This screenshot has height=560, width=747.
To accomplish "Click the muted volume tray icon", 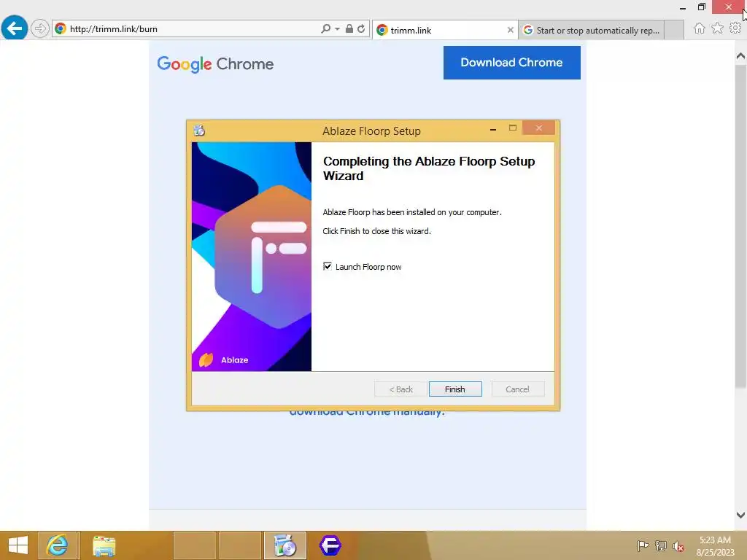I will (678, 546).
